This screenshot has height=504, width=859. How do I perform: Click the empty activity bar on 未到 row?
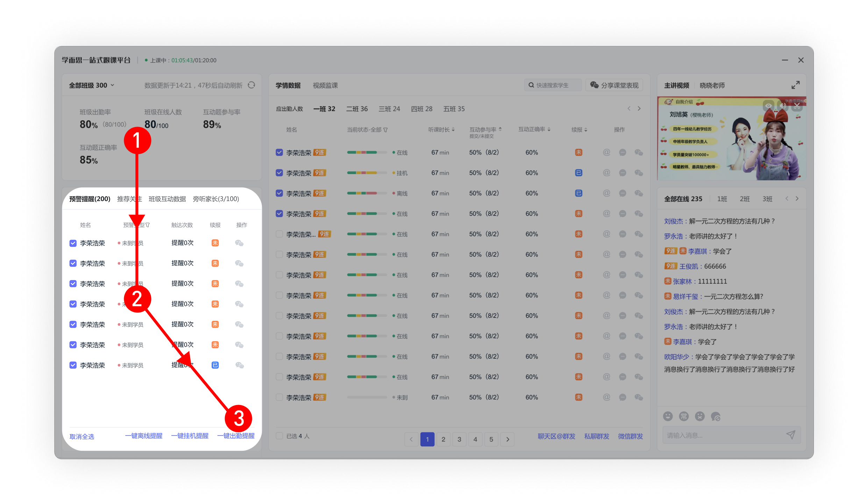coord(367,397)
